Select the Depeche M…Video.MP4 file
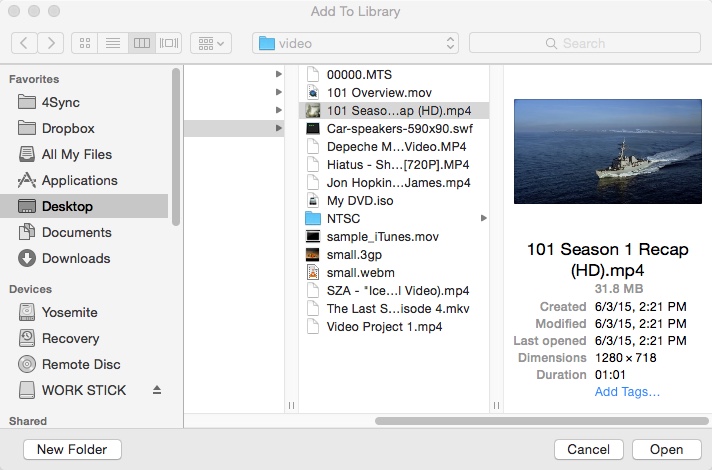 tap(394, 147)
